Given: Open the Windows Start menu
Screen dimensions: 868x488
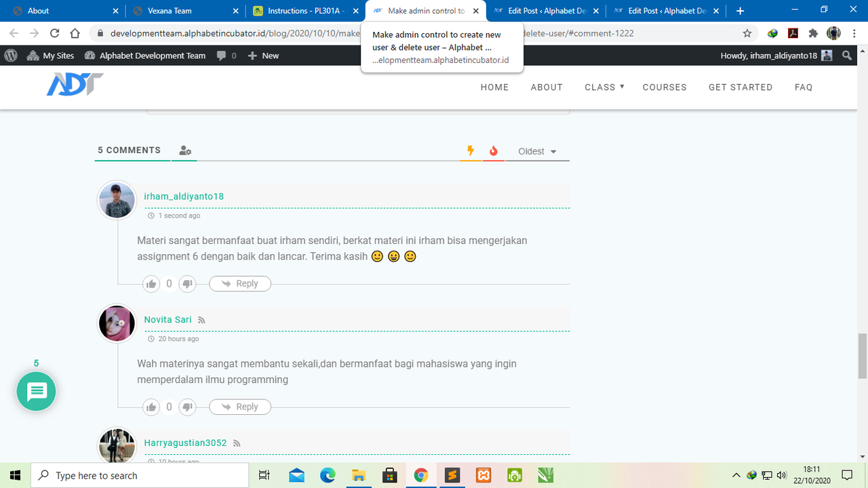Looking at the screenshot, I should [15, 475].
